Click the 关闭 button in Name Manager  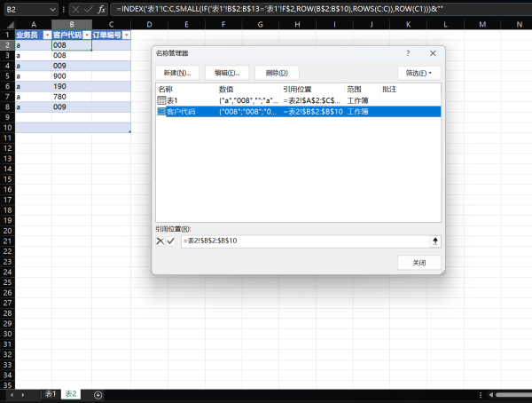click(x=419, y=263)
